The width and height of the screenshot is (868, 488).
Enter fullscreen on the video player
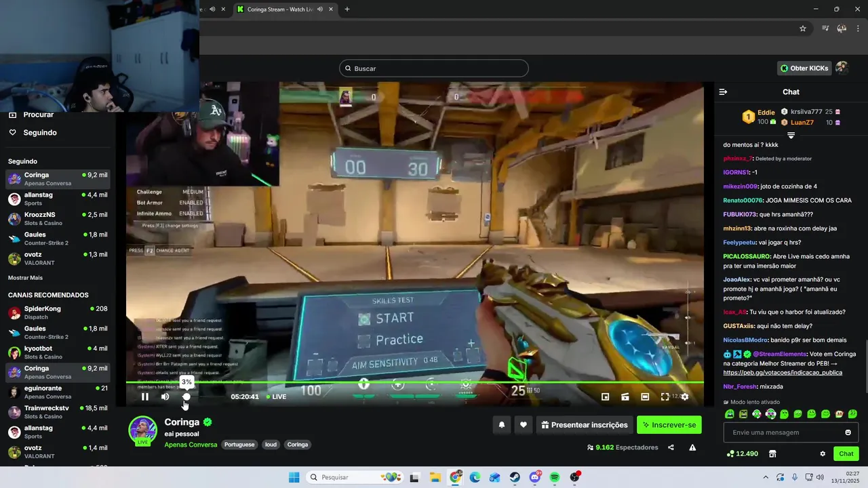[665, 396]
